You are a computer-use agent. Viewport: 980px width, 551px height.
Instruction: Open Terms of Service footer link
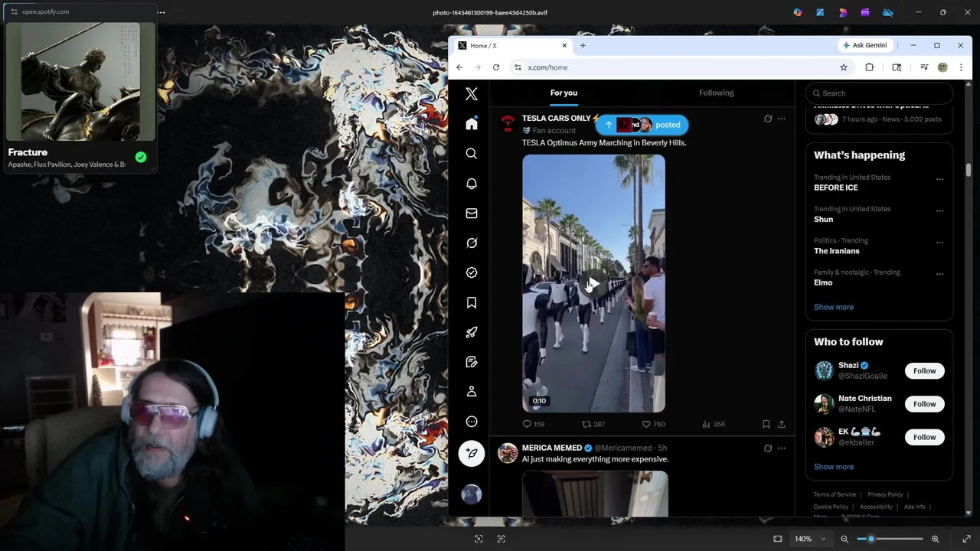tap(835, 494)
